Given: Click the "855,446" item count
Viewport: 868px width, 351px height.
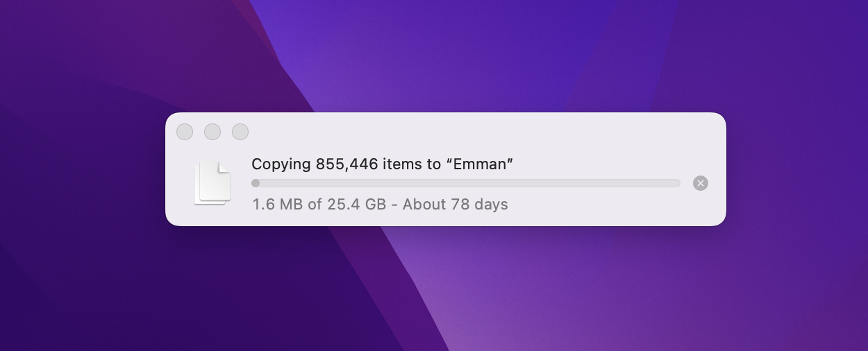Looking at the screenshot, I should (347, 164).
